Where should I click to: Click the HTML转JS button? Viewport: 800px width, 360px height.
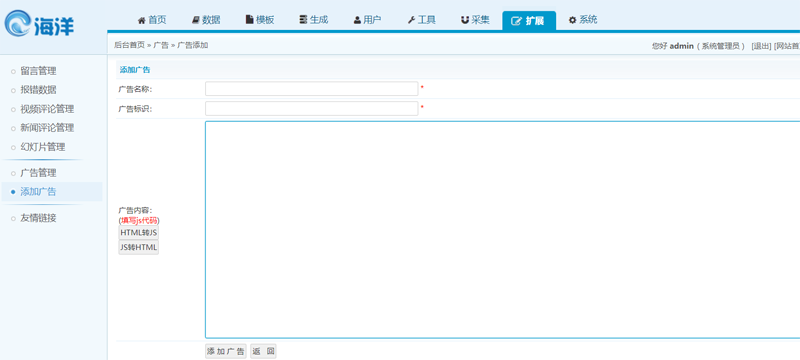click(x=139, y=233)
